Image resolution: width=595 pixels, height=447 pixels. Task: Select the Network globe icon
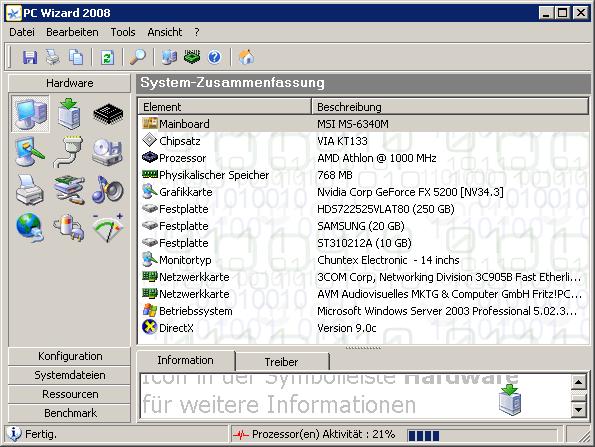[x=30, y=227]
